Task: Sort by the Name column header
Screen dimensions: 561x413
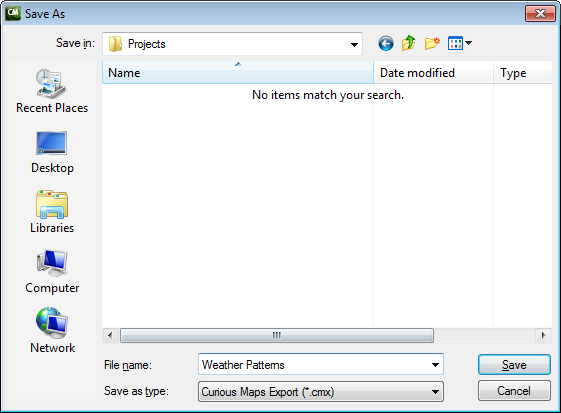Action: pyautogui.click(x=238, y=73)
